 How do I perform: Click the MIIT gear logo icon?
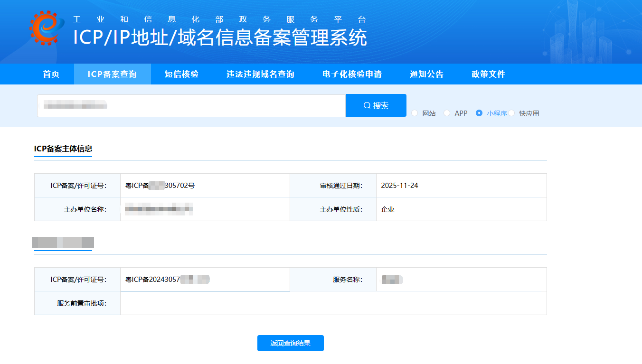point(46,28)
